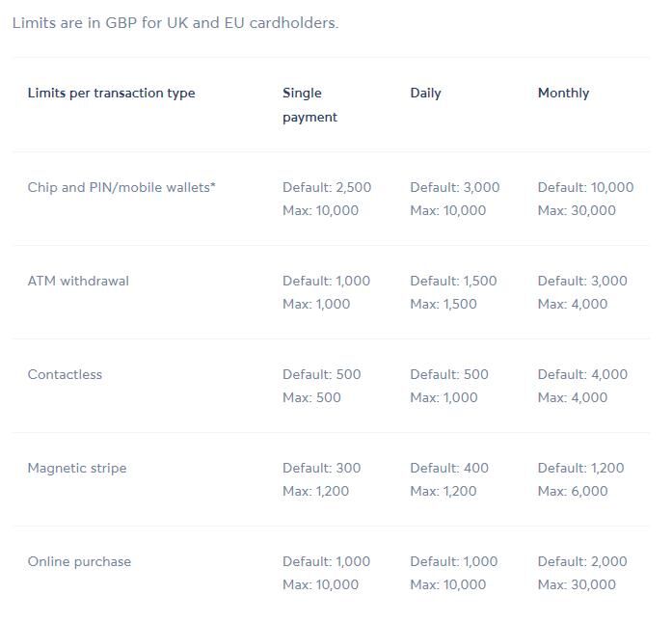Select the 'Chip and PIN/mobile wallets*' row label
This screenshot has height=622, width=672.
121,187
